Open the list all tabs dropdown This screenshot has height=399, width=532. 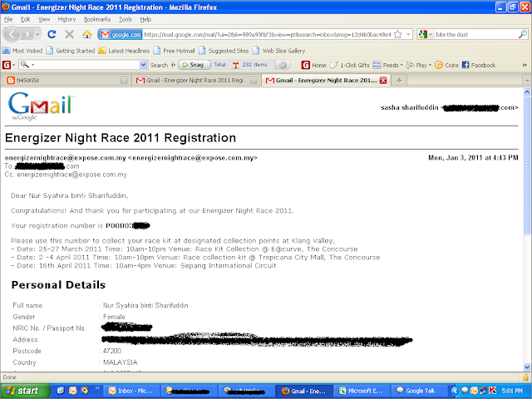tap(527, 81)
